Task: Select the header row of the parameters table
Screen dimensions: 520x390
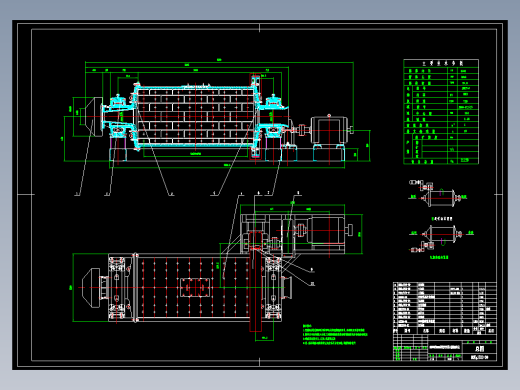Action: point(441,63)
